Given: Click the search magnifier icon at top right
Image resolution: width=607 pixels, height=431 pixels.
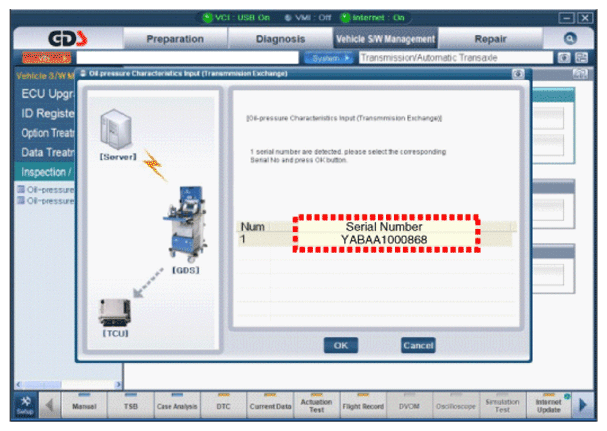Looking at the screenshot, I should (x=570, y=38).
